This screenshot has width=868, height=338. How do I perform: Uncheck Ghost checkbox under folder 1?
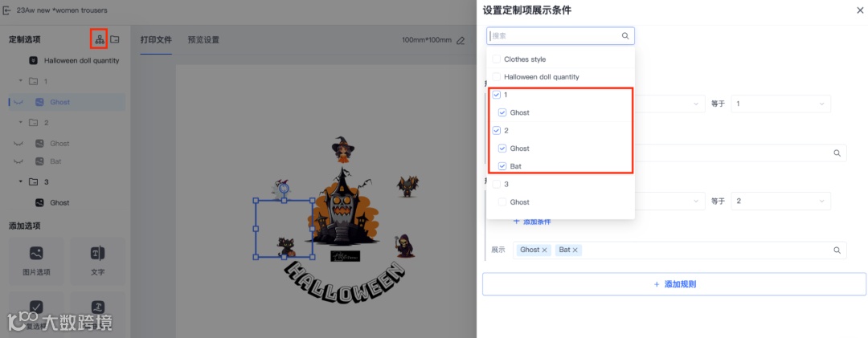(502, 112)
